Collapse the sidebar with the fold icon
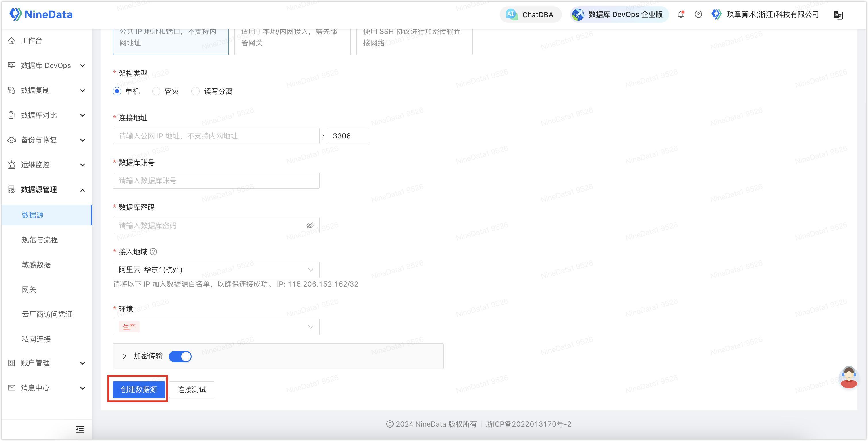 click(x=80, y=429)
